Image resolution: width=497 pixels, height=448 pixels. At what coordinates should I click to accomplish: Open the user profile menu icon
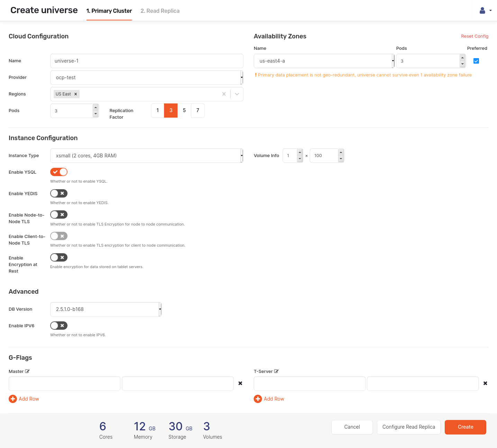[x=485, y=11]
